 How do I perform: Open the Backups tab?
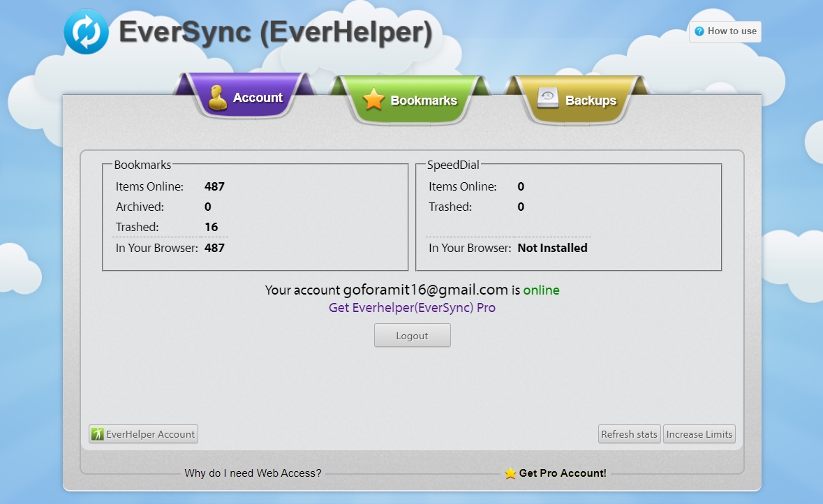coord(577,100)
